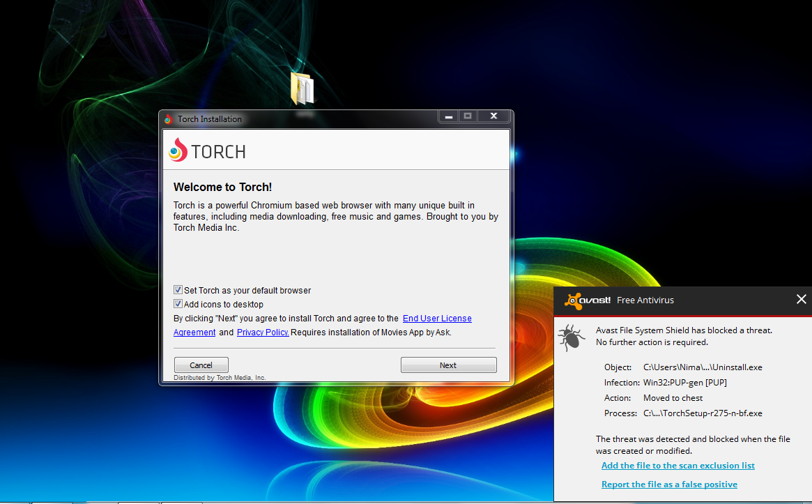
Task: Click the Welcome to Torch! heading
Action: (x=222, y=187)
